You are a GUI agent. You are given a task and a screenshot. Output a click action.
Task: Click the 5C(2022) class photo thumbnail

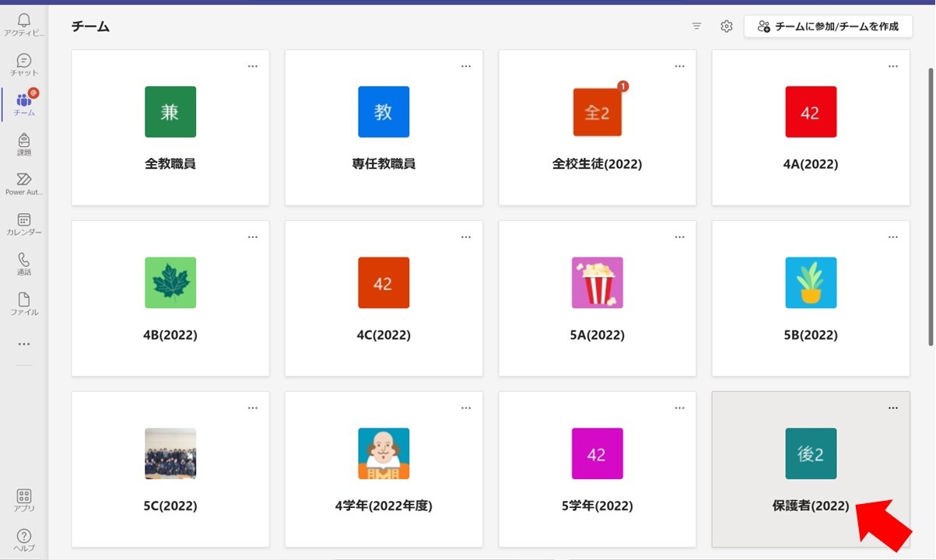tap(170, 453)
